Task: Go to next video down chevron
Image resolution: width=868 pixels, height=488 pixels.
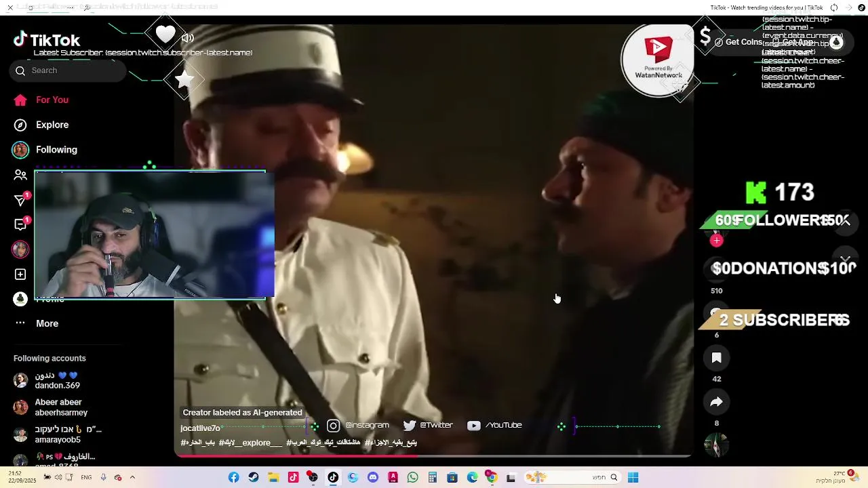Action: 845,260
